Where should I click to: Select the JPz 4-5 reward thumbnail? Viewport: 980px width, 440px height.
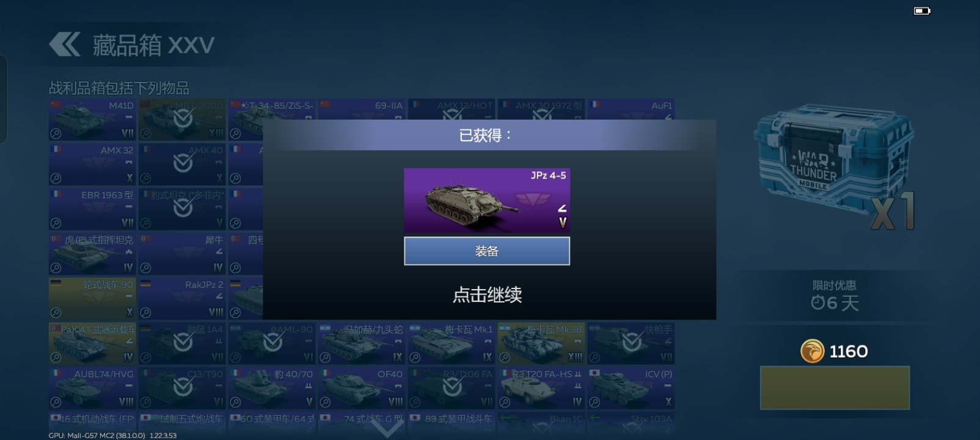(487, 200)
